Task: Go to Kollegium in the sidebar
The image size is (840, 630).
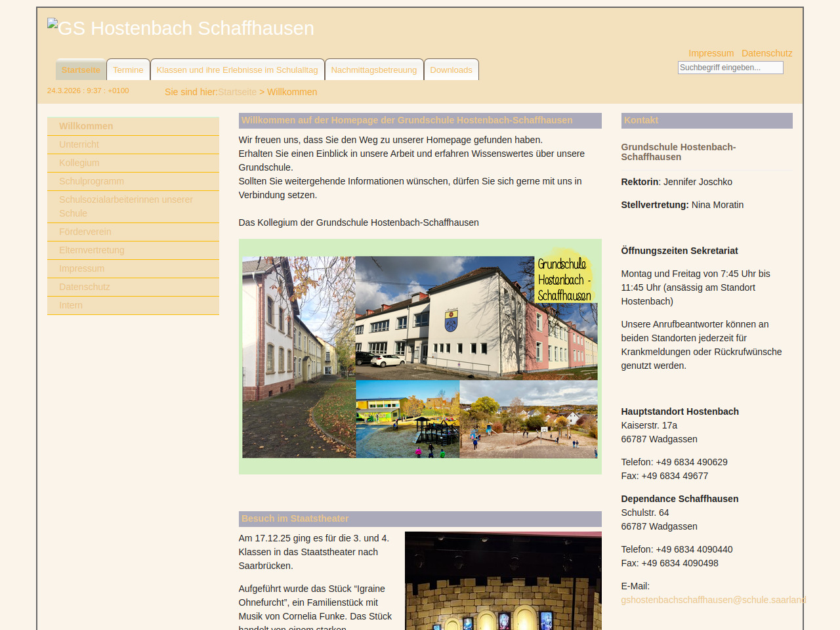Action: [79, 163]
